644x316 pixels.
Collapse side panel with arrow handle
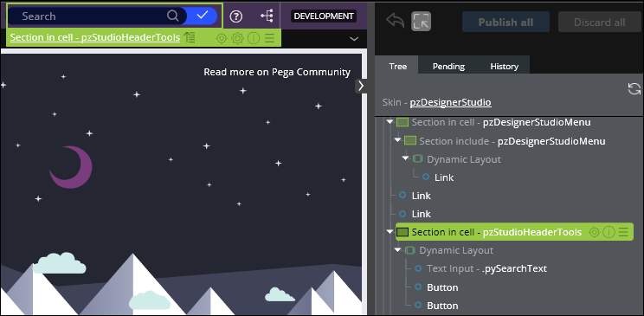click(361, 86)
